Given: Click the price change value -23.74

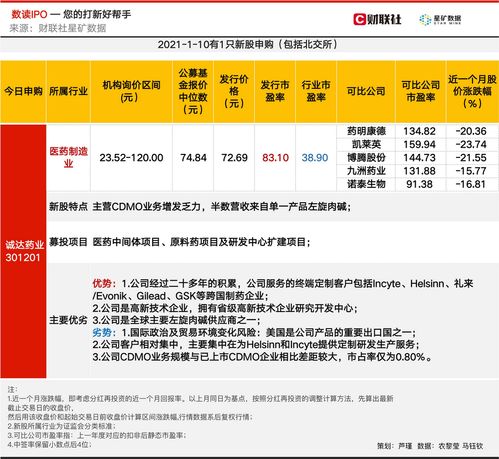Looking at the screenshot, I should coord(471,144).
